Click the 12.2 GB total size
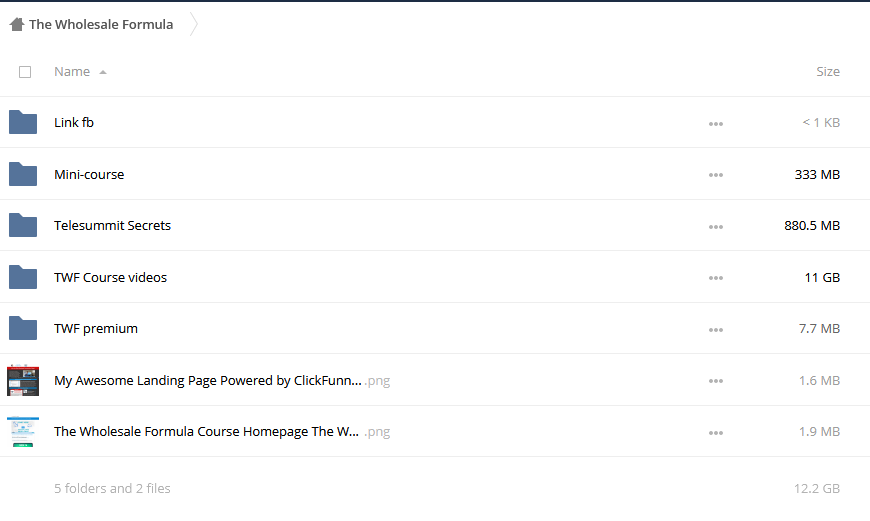The width and height of the screenshot is (870, 521). tap(817, 488)
